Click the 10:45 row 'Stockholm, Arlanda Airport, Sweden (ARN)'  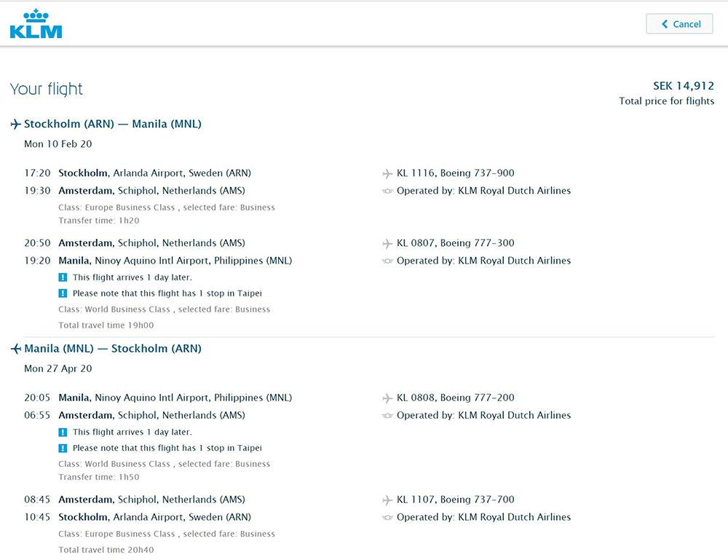click(154, 517)
